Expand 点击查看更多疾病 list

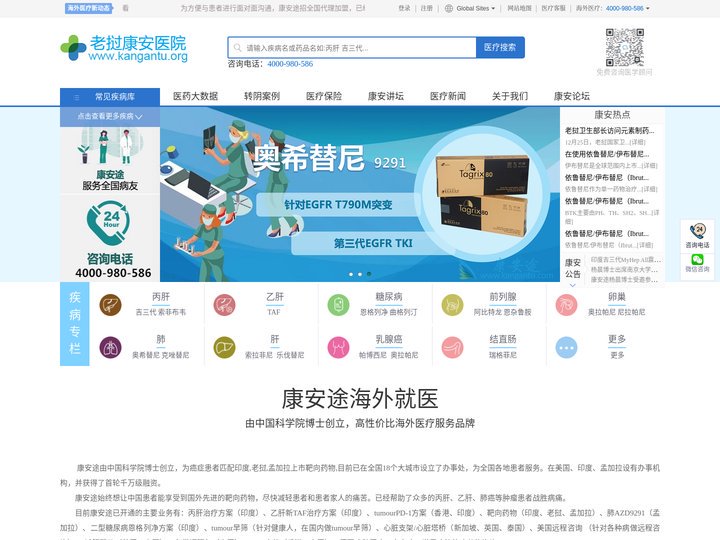click(x=110, y=117)
